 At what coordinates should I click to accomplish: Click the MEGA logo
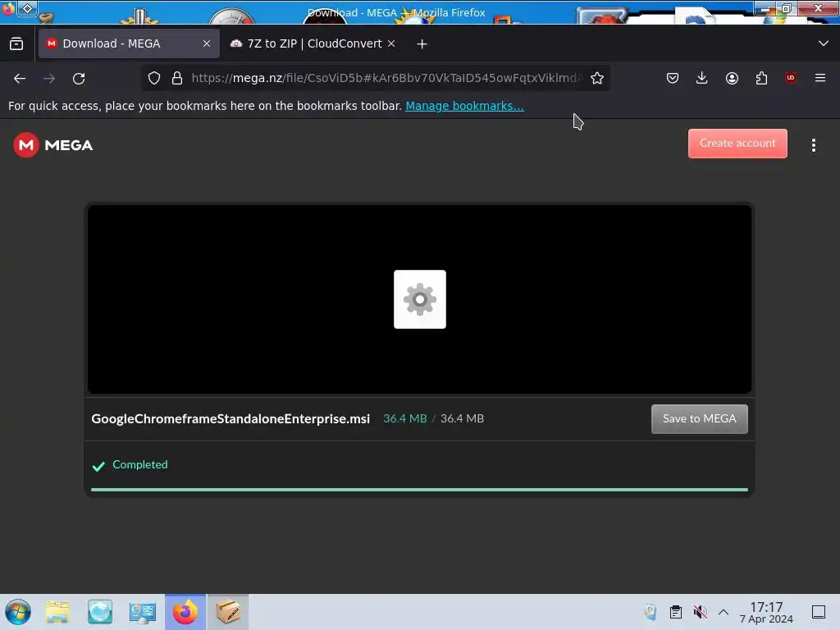coord(53,145)
